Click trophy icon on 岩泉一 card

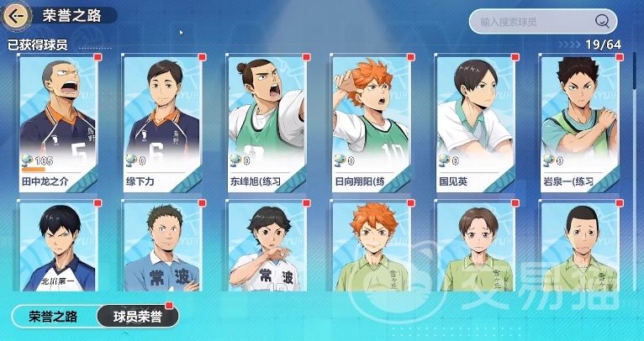pyautogui.click(x=549, y=160)
